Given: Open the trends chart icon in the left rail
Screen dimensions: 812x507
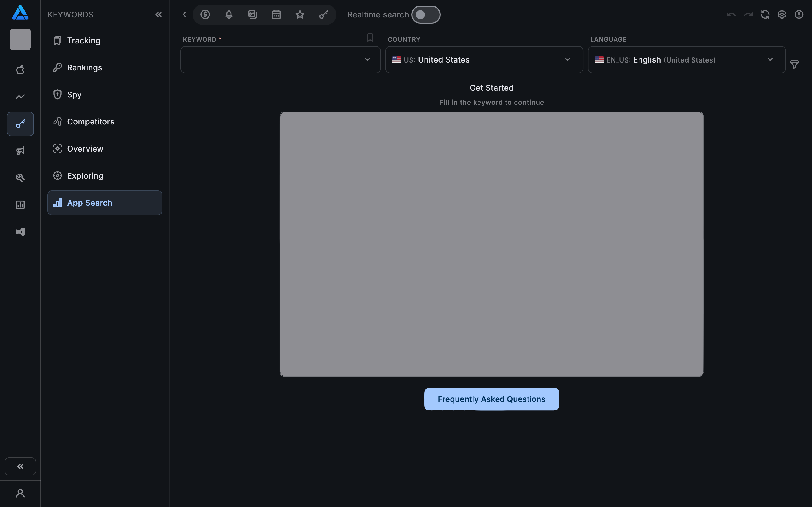Looking at the screenshot, I should click(x=20, y=97).
